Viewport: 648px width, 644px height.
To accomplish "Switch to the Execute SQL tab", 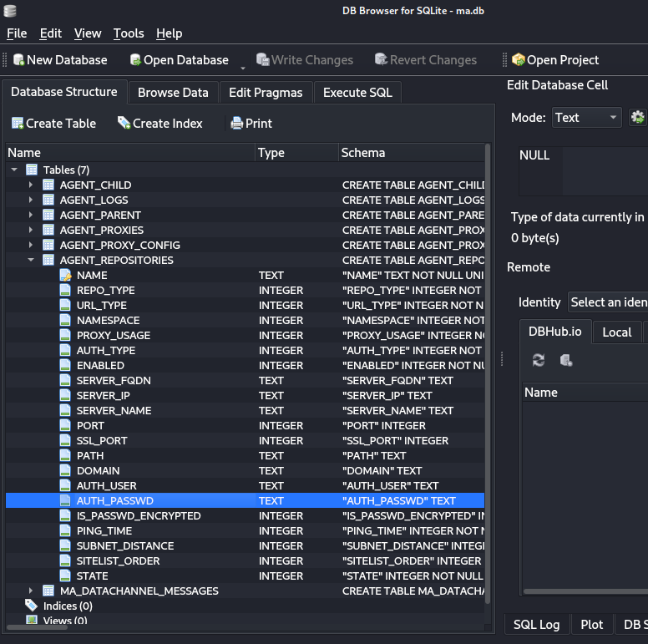I will coord(357,93).
